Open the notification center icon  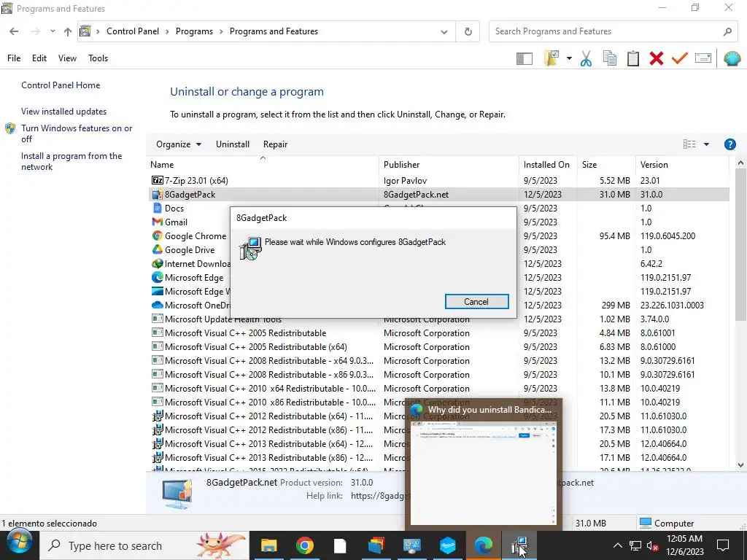pos(723,545)
